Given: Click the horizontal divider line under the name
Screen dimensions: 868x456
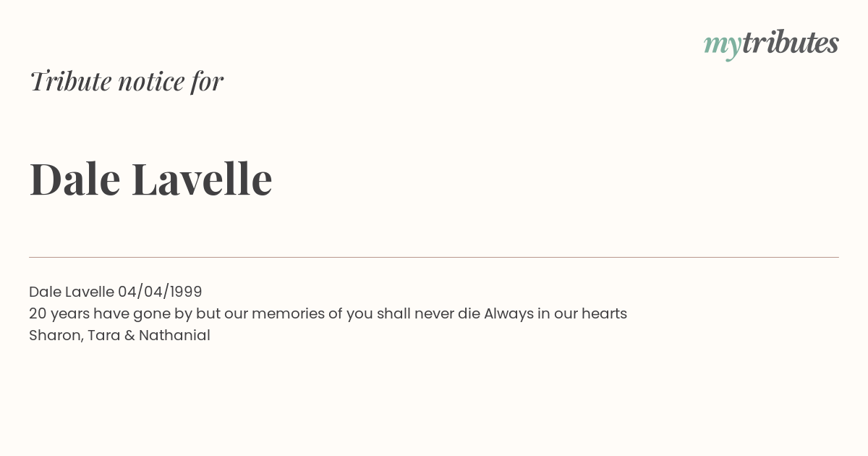Looking at the screenshot, I should point(434,257).
